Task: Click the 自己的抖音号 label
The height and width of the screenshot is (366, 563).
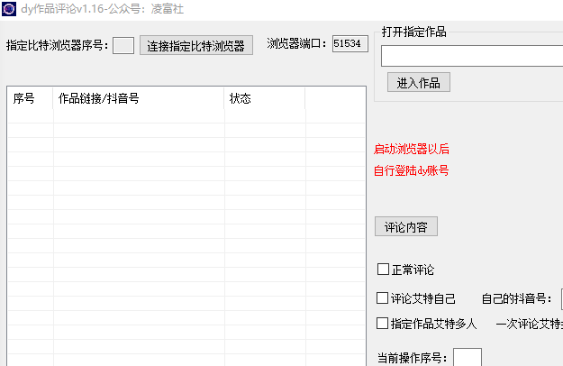Action: click(516, 298)
